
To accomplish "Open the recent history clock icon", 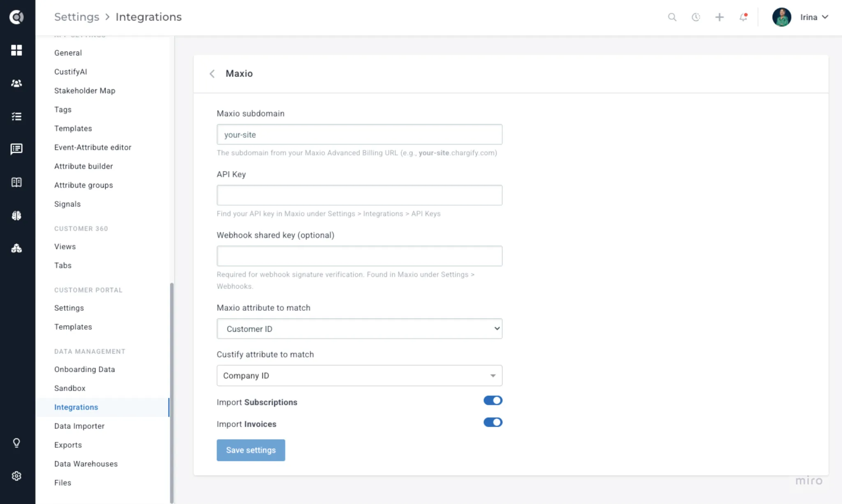I will tap(696, 17).
